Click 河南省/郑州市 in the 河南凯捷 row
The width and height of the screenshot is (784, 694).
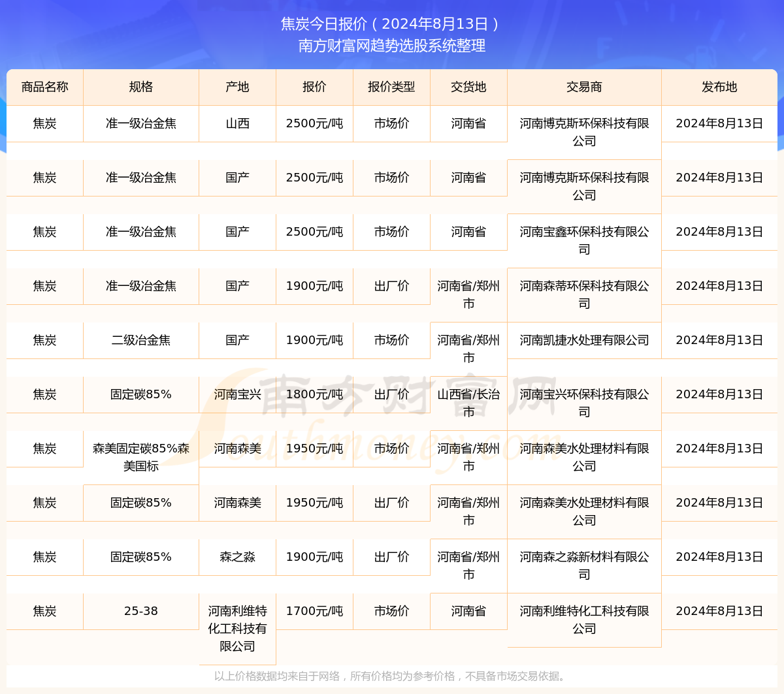tap(468, 349)
